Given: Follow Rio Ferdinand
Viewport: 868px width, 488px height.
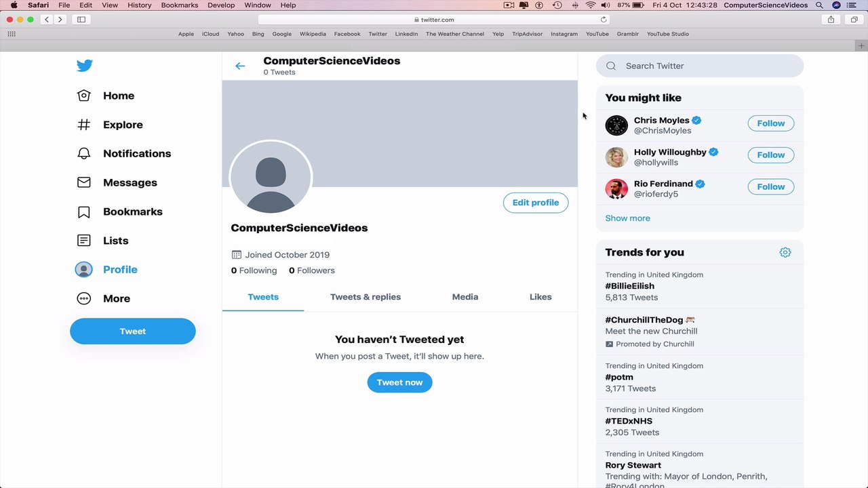Looking at the screenshot, I should [x=771, y=187].
